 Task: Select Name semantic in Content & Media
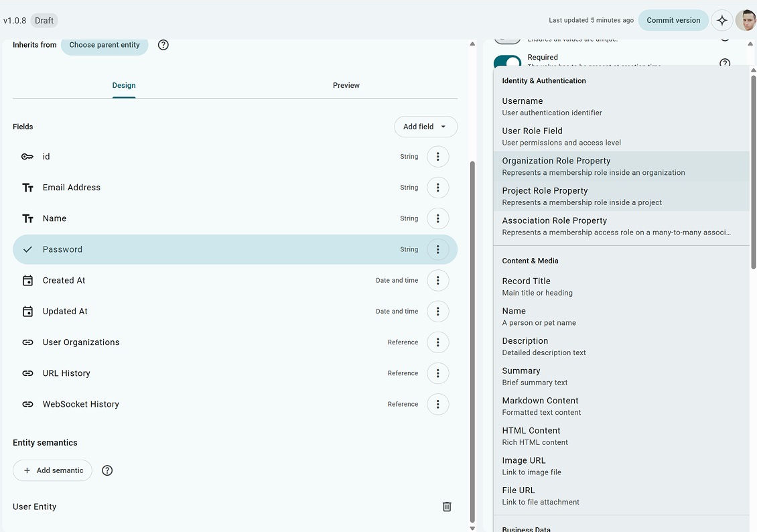[x=621, y=317]
